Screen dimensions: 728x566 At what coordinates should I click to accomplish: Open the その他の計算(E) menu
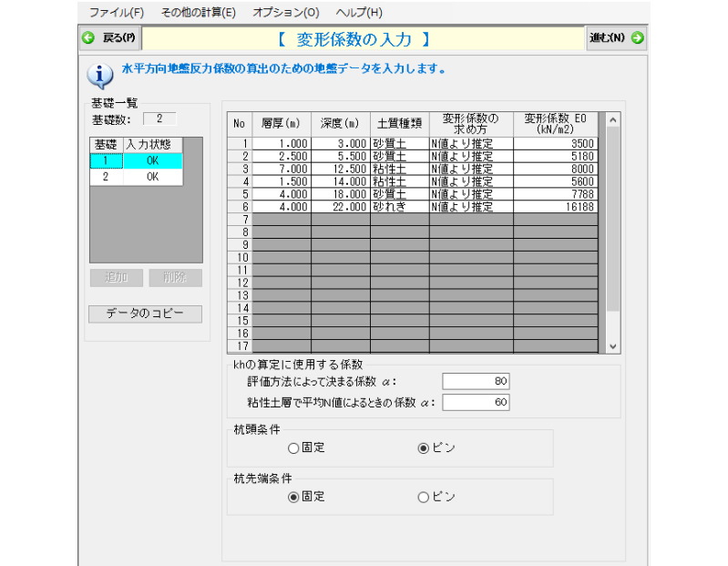(199, 13)
